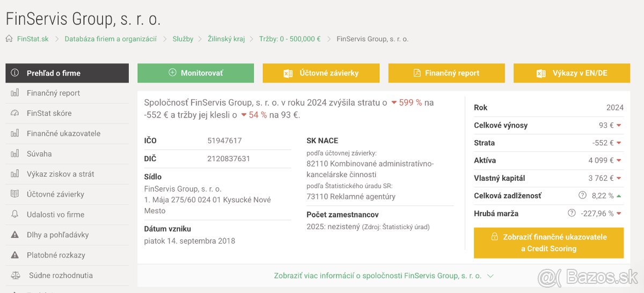Click help icon beside Hrubá marža
The height and width of the screenshot is (293, 644).
tap(572, 213)
